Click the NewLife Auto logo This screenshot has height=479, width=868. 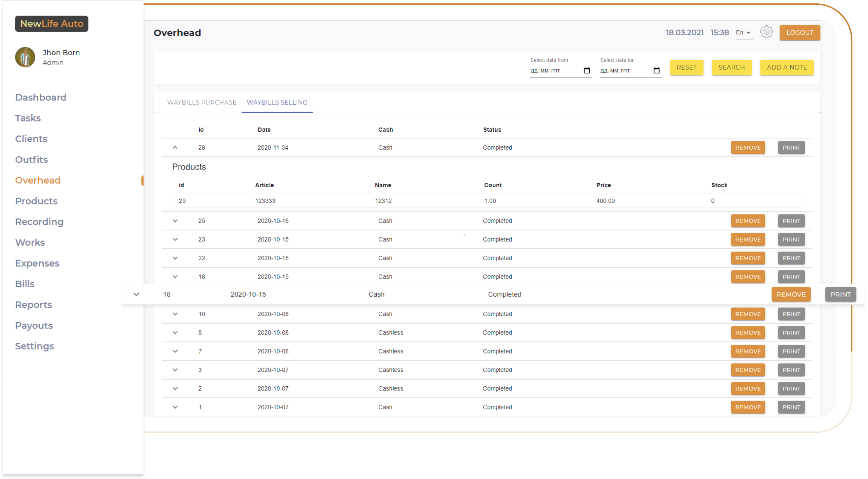click(x=52, y=24)
